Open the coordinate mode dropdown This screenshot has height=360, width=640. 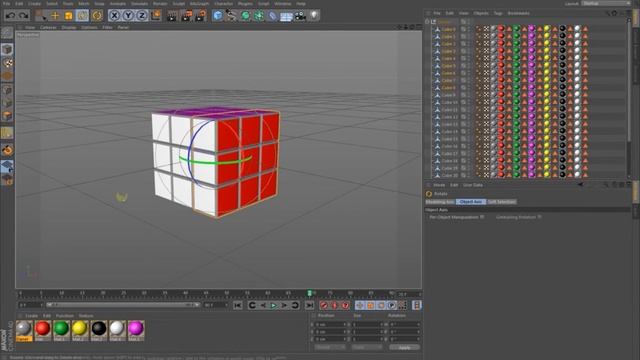329,347
